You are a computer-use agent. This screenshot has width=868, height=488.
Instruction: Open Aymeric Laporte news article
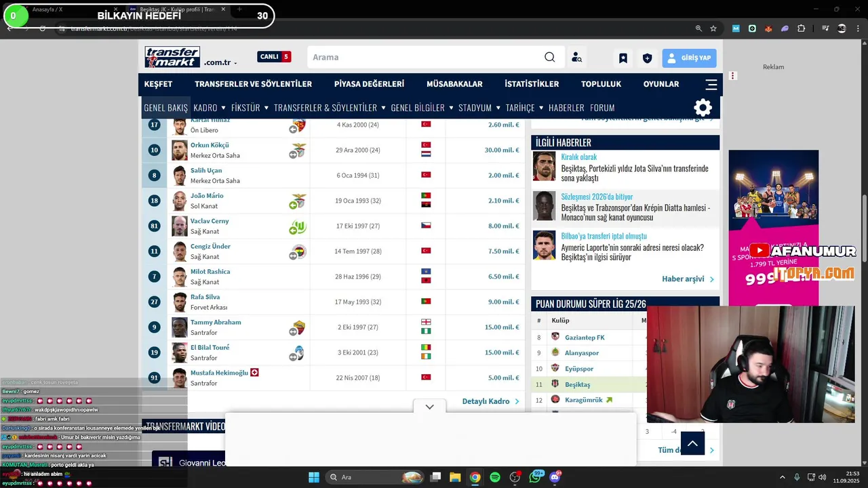[633, 252]
